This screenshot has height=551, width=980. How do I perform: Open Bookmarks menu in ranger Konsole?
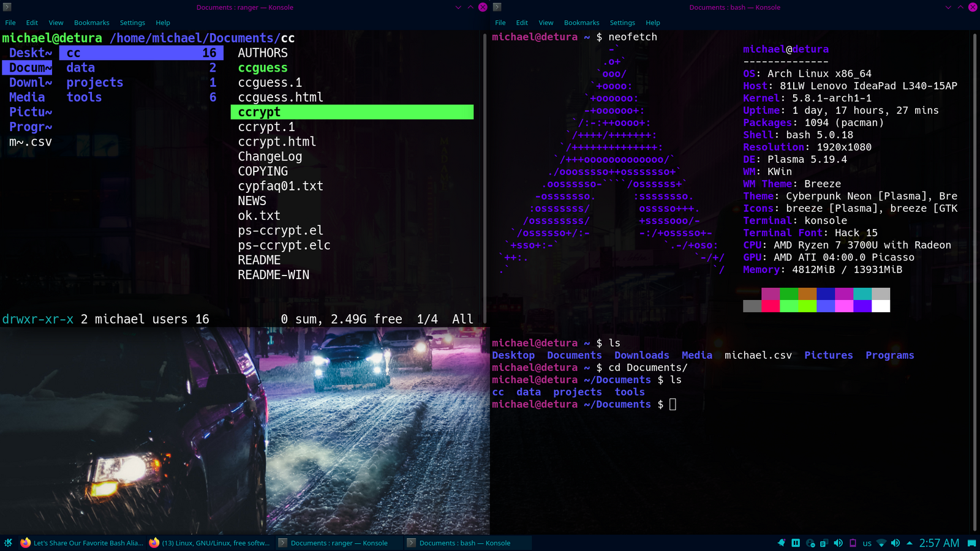tap(92, 23)
